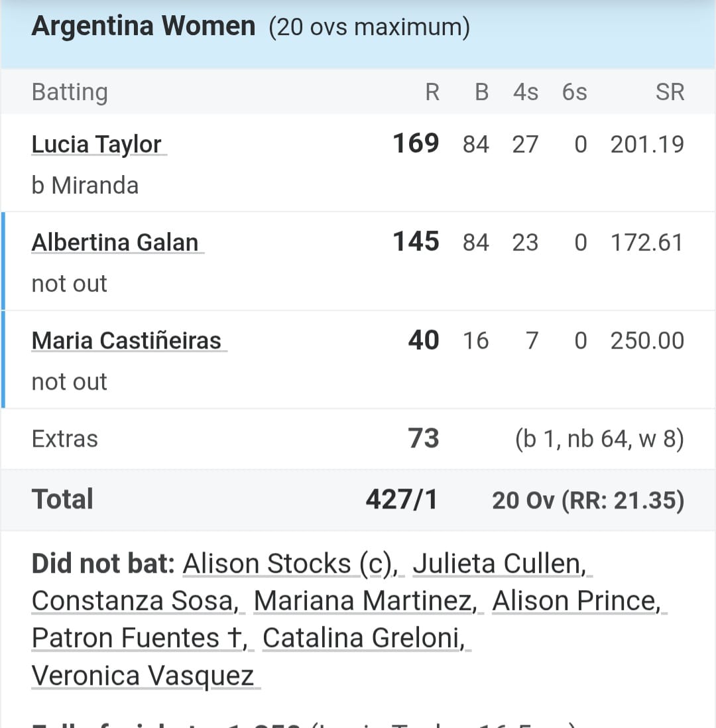
Task: Click the 'b Miranda' dismissal text
Action: click(x=86, y=186)
